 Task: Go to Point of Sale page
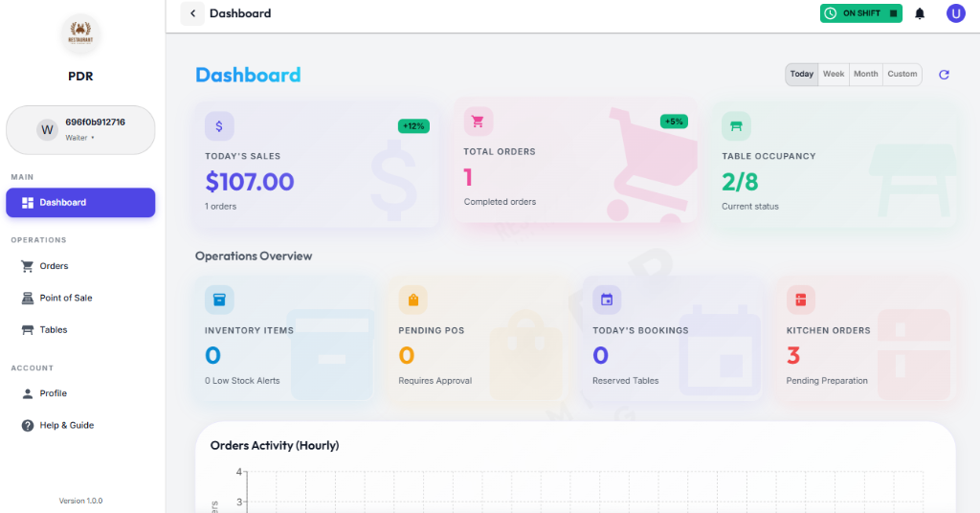click(x=65, y=298)
